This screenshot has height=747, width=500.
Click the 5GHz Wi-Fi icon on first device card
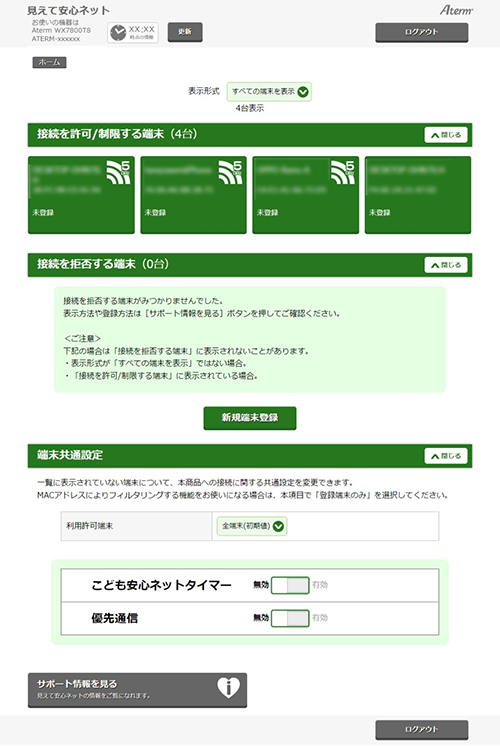pos(118,172)
